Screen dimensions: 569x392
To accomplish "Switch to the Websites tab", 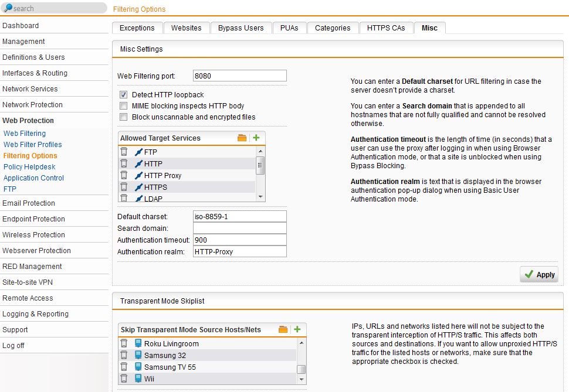I will pyautogui.click(x=187, y=28).
